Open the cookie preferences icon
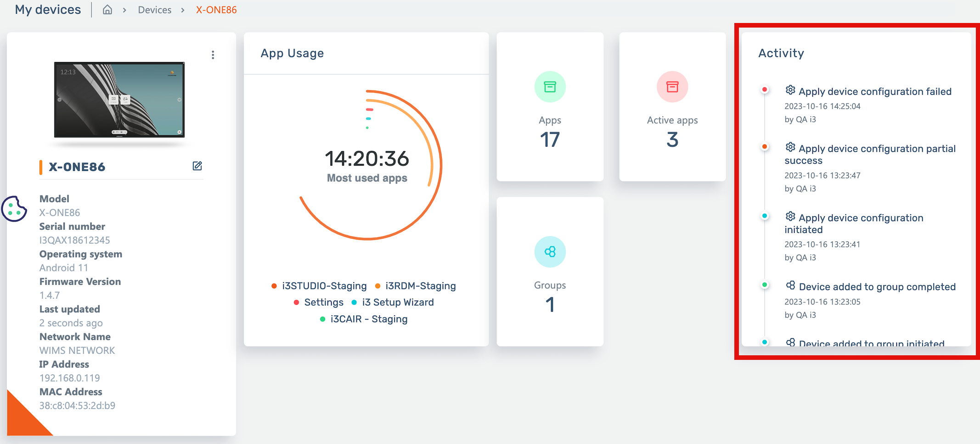The image size is (980, 444). pos(14,209)
